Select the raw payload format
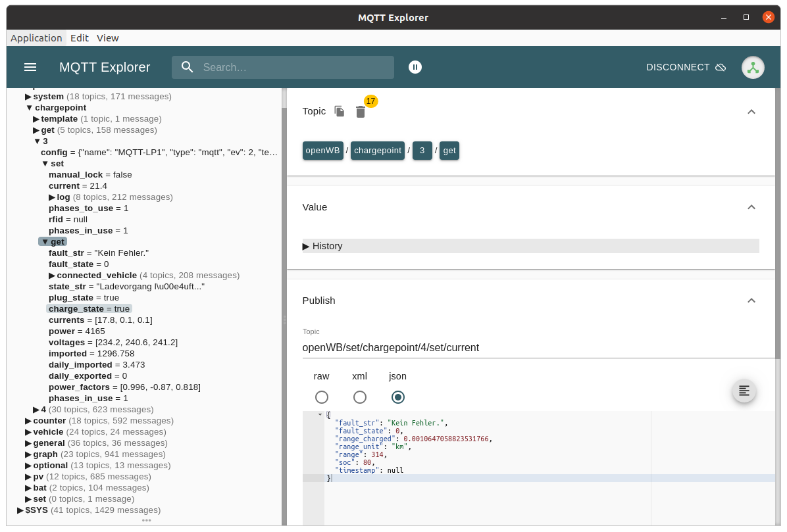Image resolution: width=787 pixels, height=532 pixels. 321,397
